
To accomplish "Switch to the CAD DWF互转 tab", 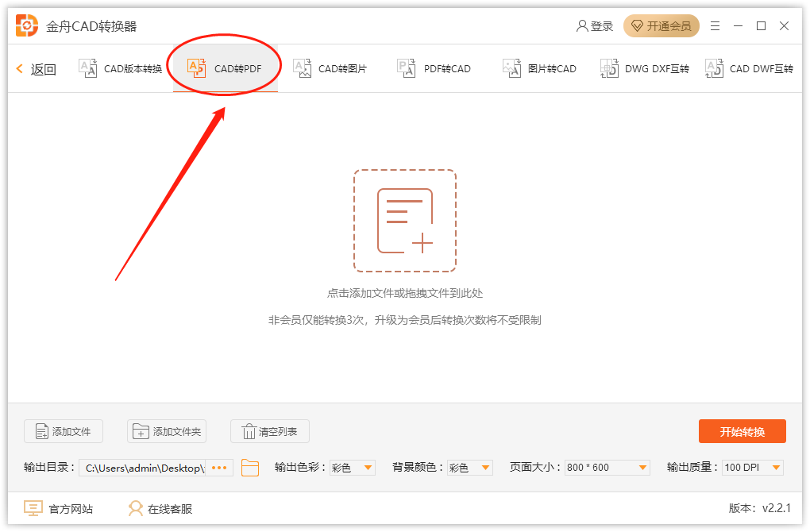I will click(749, 69).
